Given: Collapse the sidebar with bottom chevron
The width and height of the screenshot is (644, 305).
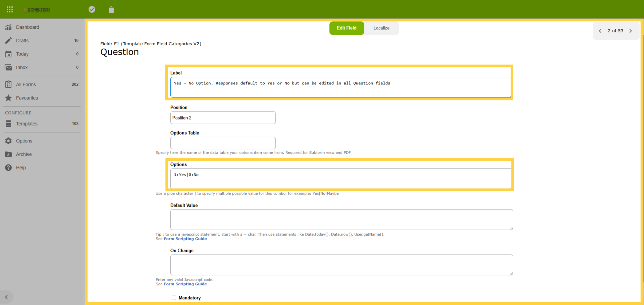Looking at the screenshot, I should click(x=6, y=297).
